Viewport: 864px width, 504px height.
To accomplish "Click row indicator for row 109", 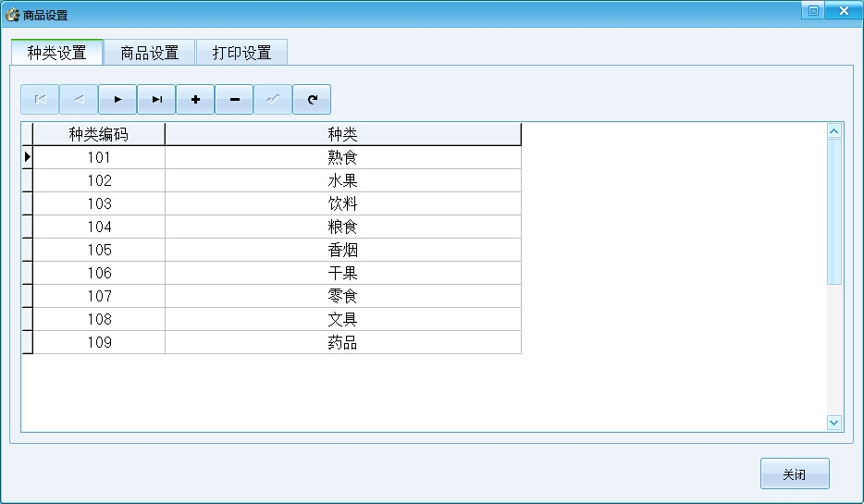I will click(27, 342).
